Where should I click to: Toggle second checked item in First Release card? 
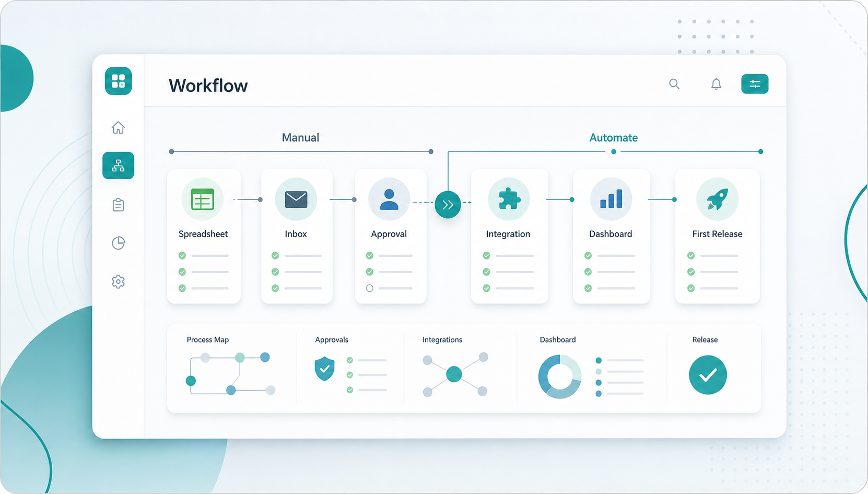[x=691, y=272]
